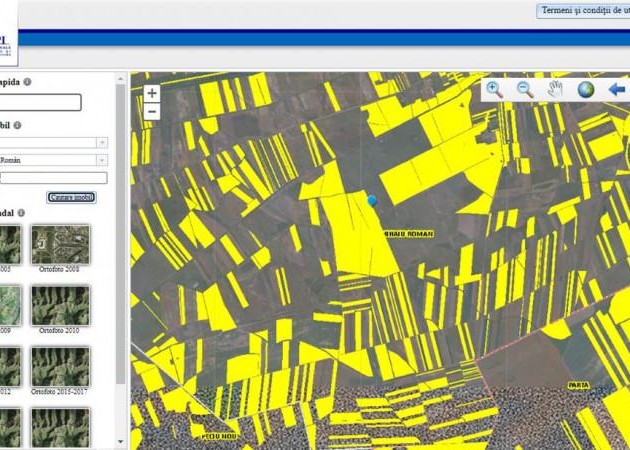This screenshot has width=630, height=450.
Task: Open Termeni și condiții de utilizare link
Action: point(584,11)
